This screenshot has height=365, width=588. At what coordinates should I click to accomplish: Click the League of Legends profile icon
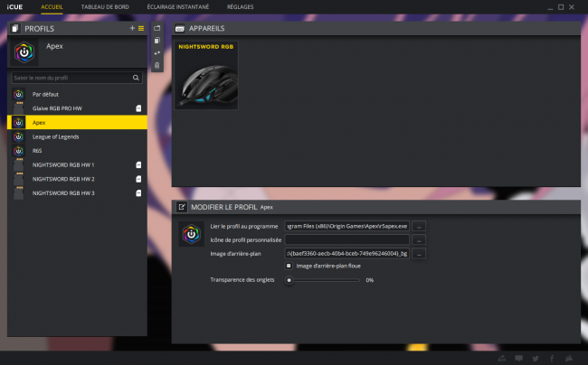point(18,136)
